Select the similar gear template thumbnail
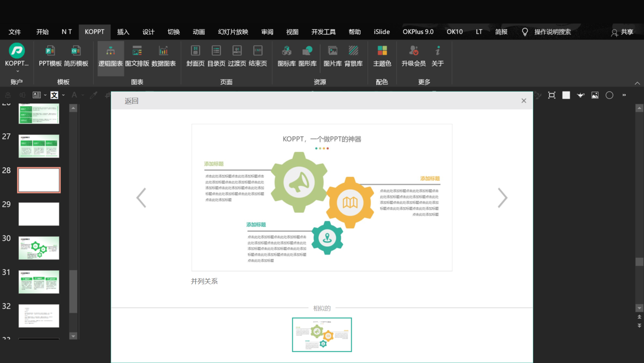This screenshot has width=644, height=363. tap(322, 334)
